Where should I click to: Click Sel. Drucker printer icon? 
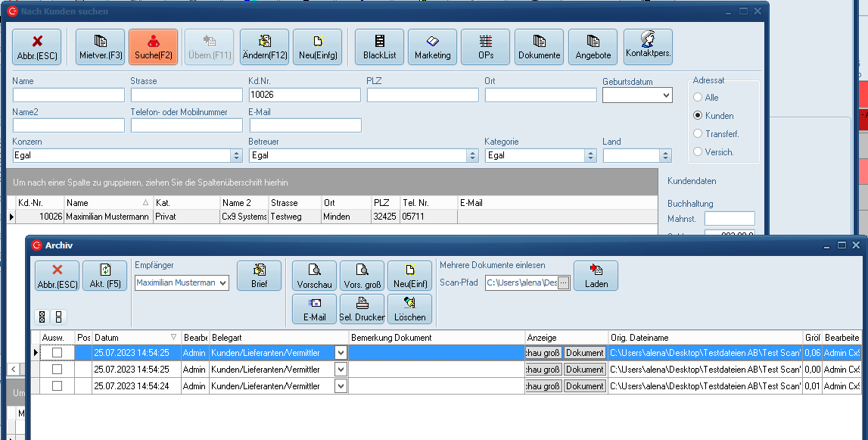(x=362, y=309)
